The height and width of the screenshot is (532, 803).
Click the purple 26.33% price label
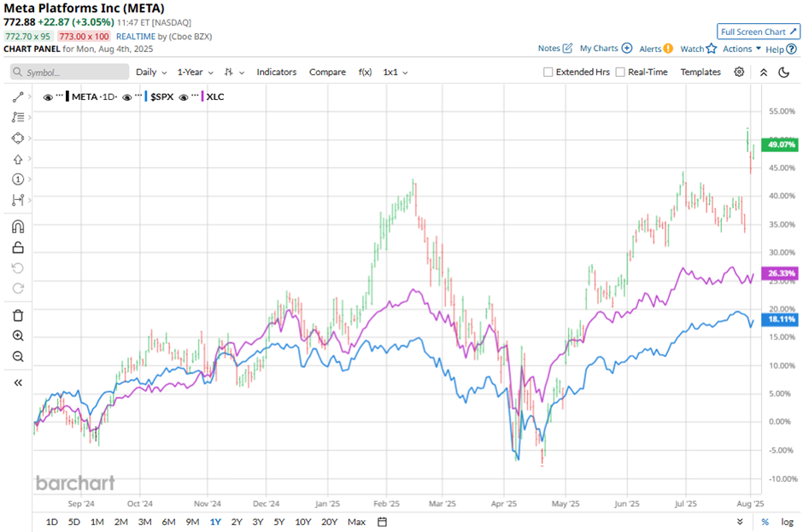[780, 273]
